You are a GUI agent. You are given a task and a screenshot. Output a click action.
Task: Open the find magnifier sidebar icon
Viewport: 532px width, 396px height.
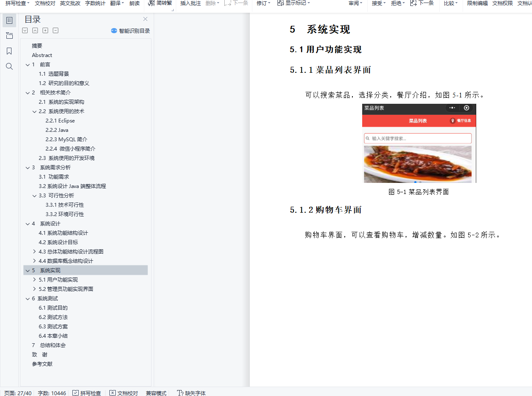9,66
